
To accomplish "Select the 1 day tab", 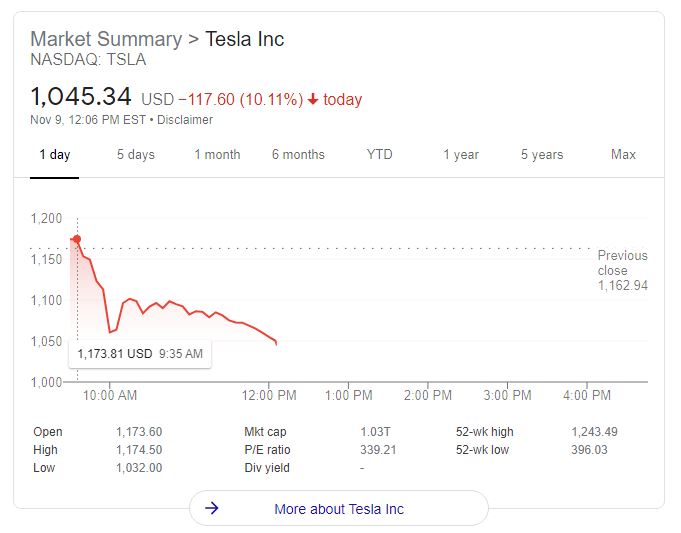I will coord(55,155).
